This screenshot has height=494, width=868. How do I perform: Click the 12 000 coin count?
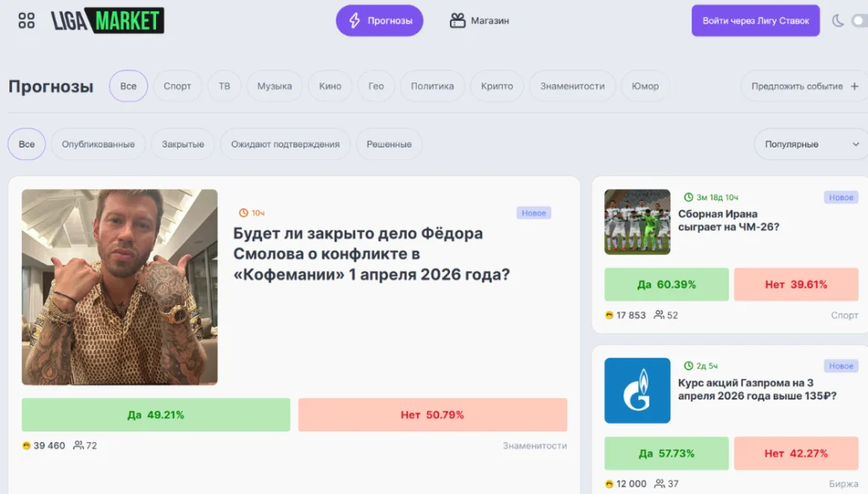click(626, 484)
